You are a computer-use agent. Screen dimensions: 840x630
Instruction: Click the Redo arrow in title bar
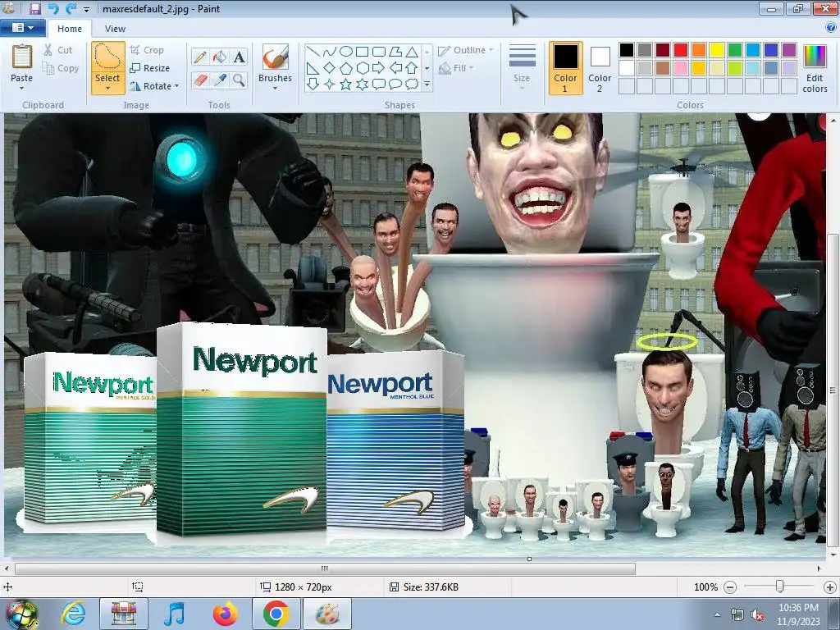(71, 8)
